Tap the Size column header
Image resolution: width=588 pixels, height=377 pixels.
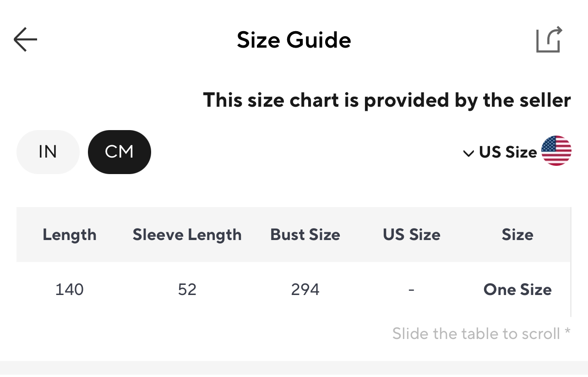[x=517, y=235]
